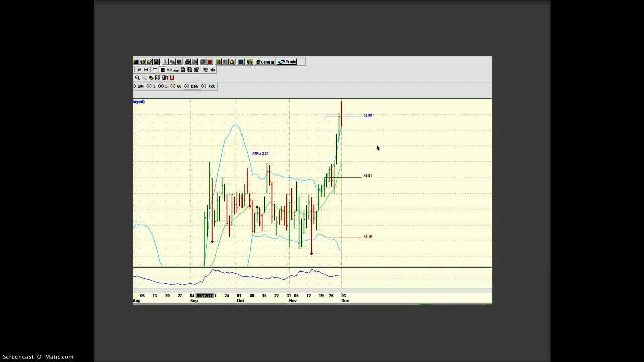
Task: Select the black square chart tool
Action: pyautogui.click(x=162, y=70)
